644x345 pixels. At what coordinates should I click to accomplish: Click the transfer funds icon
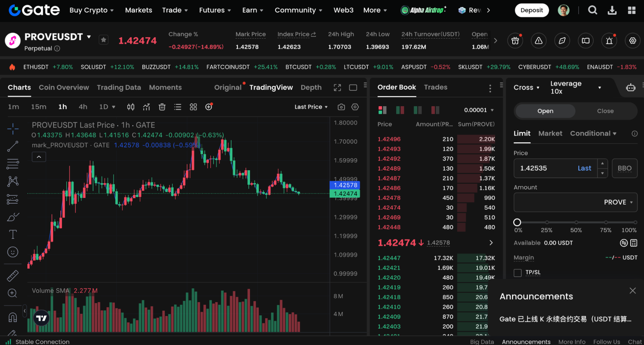(x=624, y=243)
